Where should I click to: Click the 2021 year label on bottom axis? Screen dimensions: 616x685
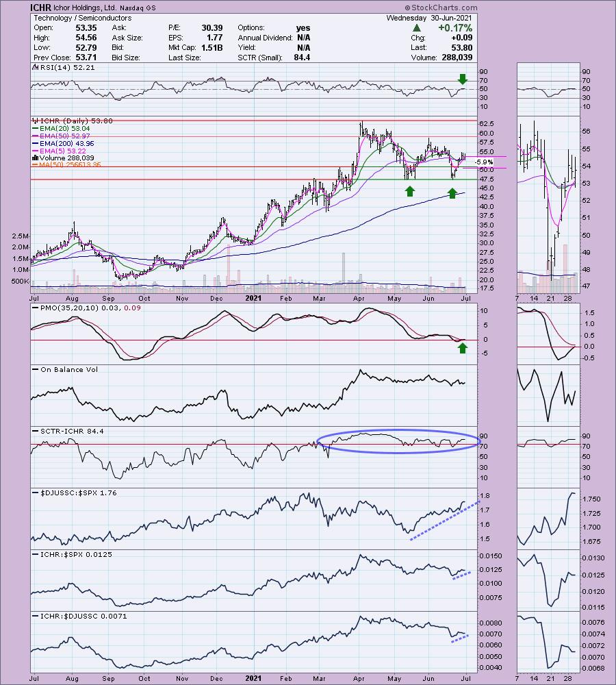(253, 678)
